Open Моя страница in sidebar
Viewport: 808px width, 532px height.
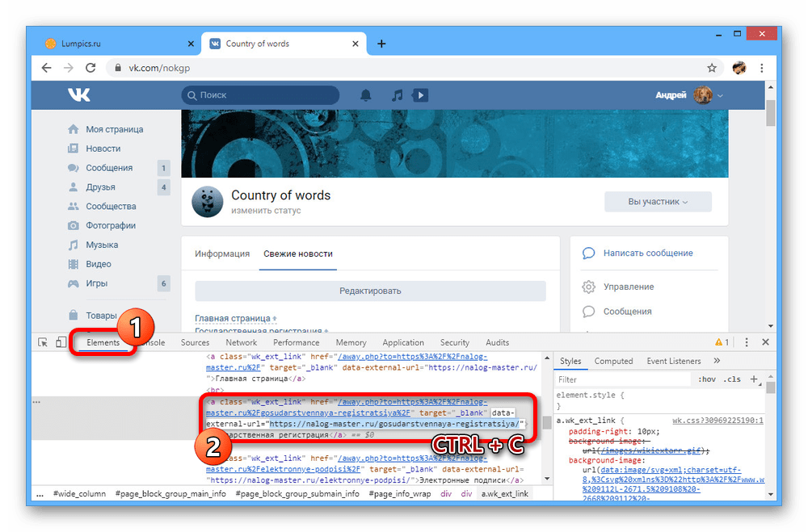[115, 129]
